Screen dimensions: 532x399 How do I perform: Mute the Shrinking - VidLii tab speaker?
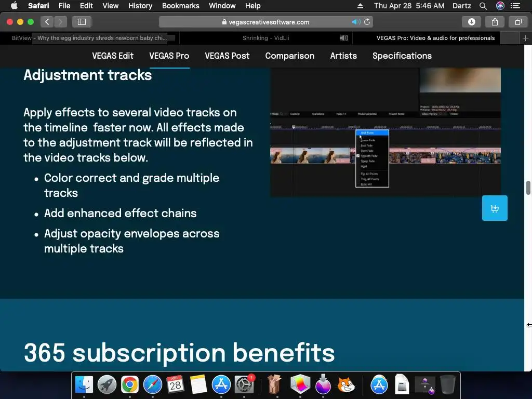(344, 38)
